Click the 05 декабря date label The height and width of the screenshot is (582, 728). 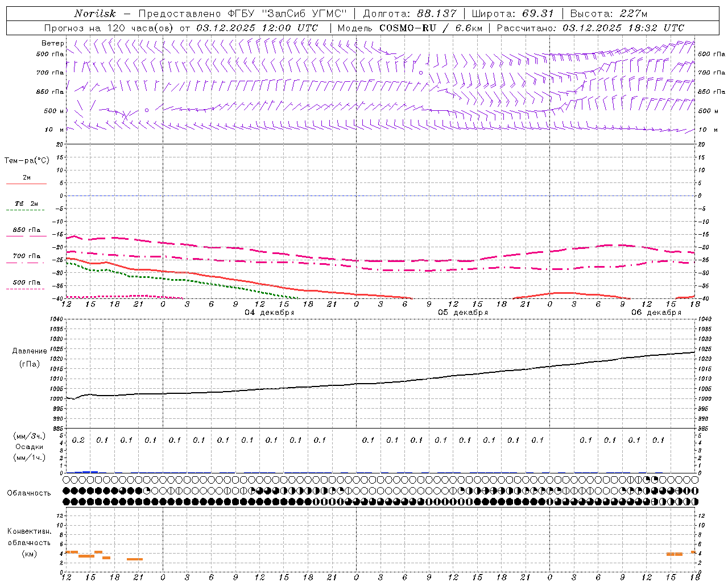tap(462, 313)
